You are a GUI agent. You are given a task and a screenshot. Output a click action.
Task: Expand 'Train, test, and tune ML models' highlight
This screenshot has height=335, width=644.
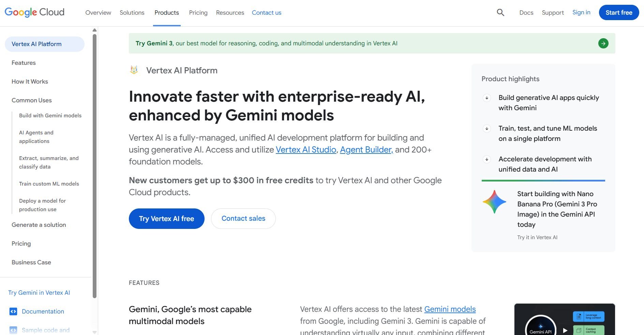pyautogui.click(x=487, y=129)
